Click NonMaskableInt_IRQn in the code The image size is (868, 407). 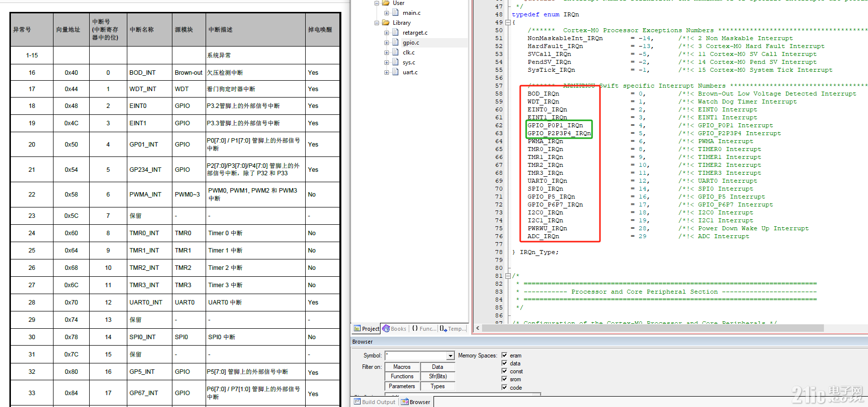(565, 38)
